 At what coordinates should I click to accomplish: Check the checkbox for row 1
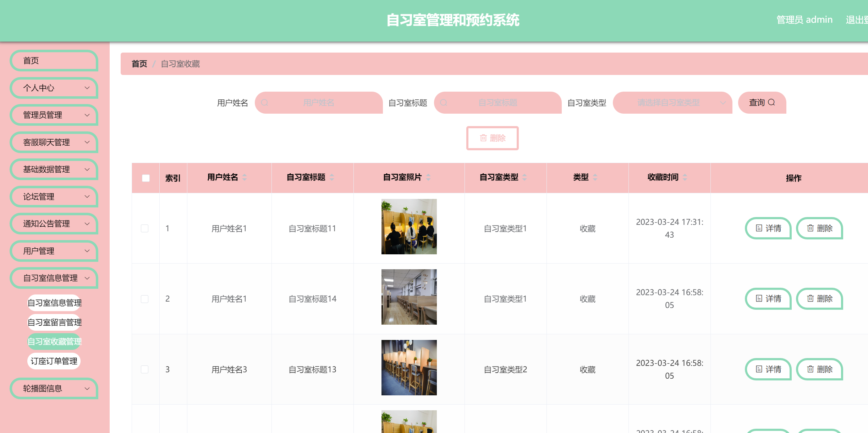(x=144, y=228)
